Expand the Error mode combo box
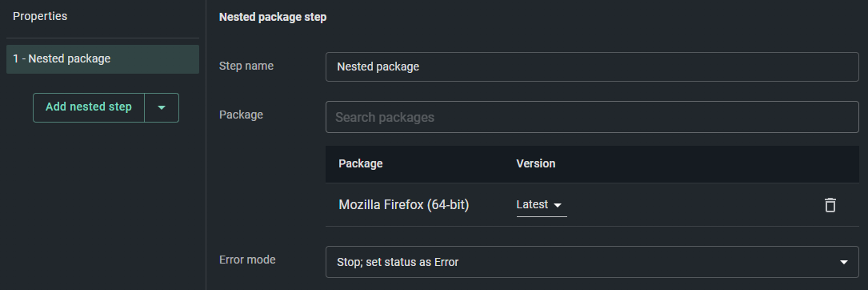This screenshot has width=868, height=290. point(592,262)
